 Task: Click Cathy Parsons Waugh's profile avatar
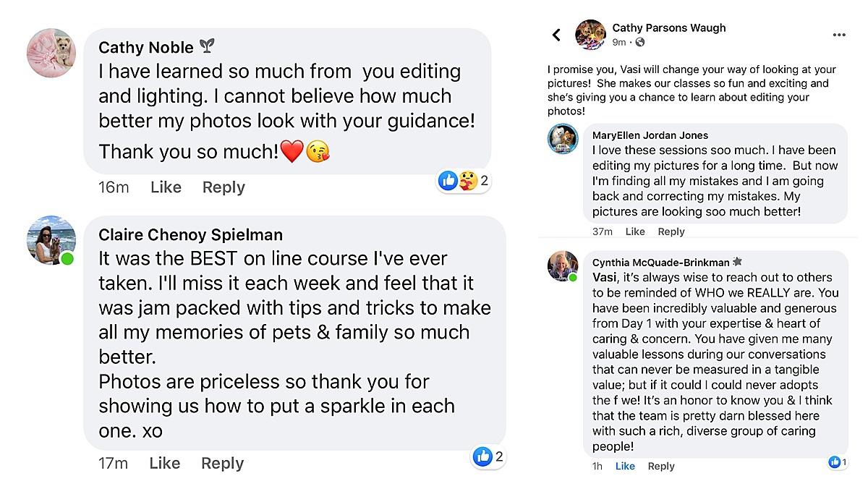click(590, 35)
